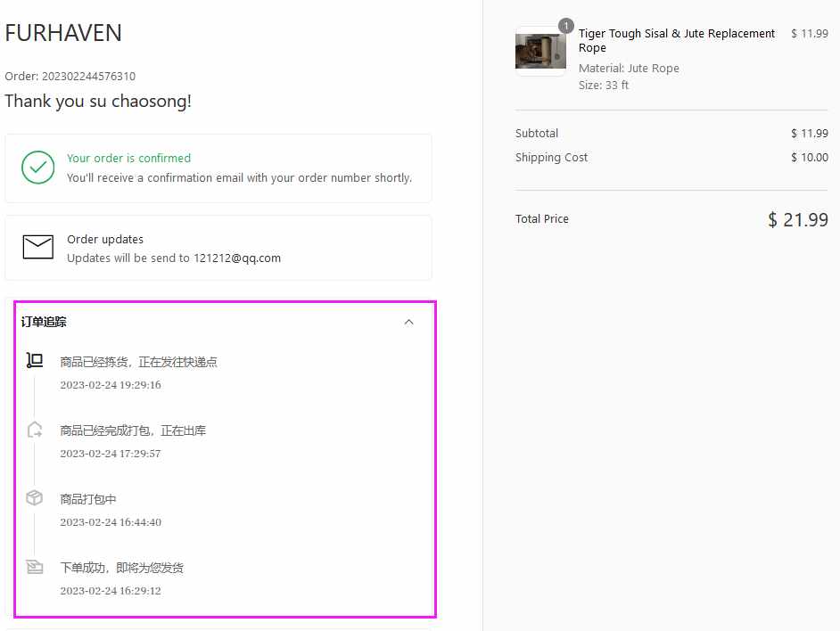
Task: Select tracking status 商品打包中
Action: click(x=88, y=499)
